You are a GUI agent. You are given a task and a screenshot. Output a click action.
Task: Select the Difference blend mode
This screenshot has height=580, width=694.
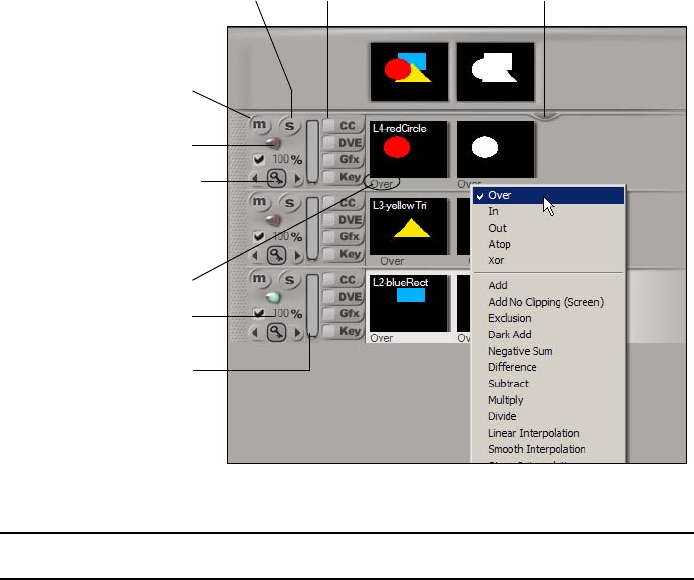click(x=548, y=367)
